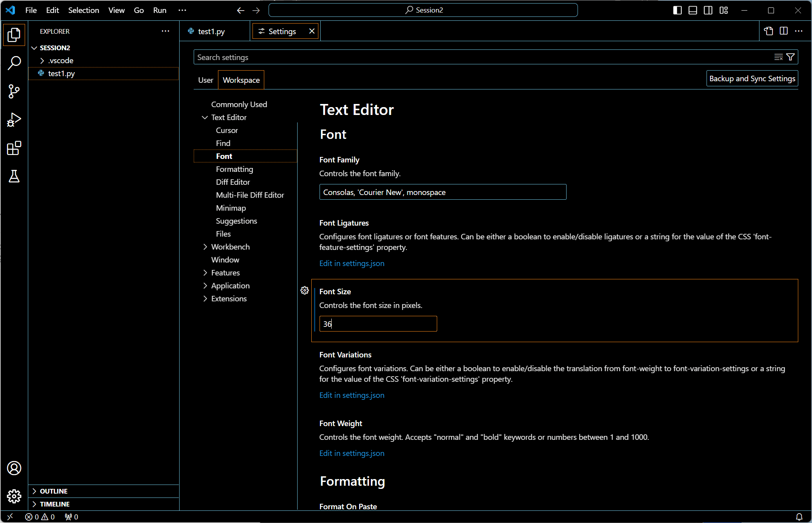
Task: Click the Open Settings (JSON) icon
Action: [x=768, y=31]
